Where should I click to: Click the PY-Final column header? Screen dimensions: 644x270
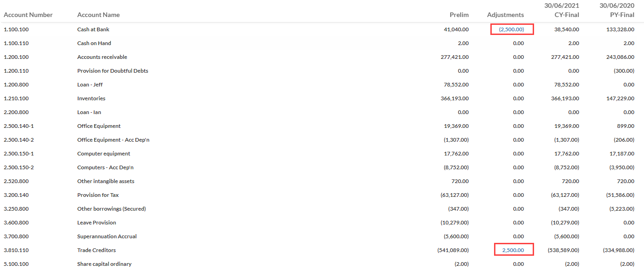click(x=621, y=15)
